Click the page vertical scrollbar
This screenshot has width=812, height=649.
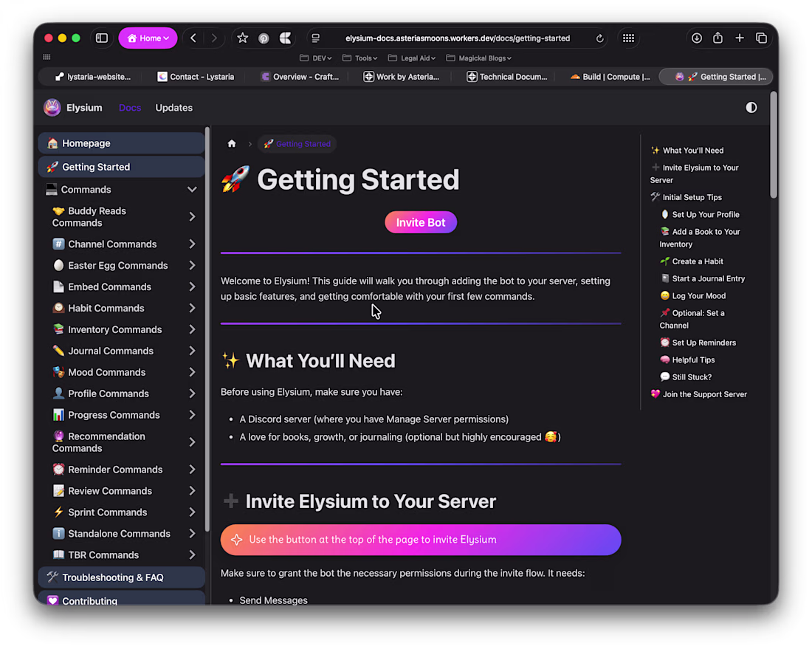tap(773, 145)
